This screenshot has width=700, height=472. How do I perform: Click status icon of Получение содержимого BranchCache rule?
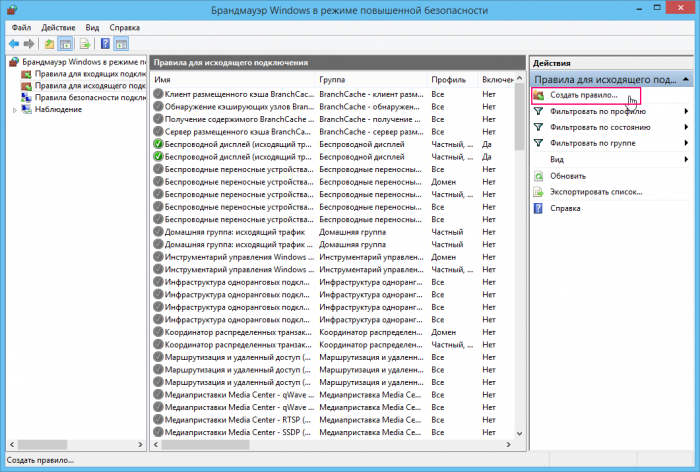point(158,119)
